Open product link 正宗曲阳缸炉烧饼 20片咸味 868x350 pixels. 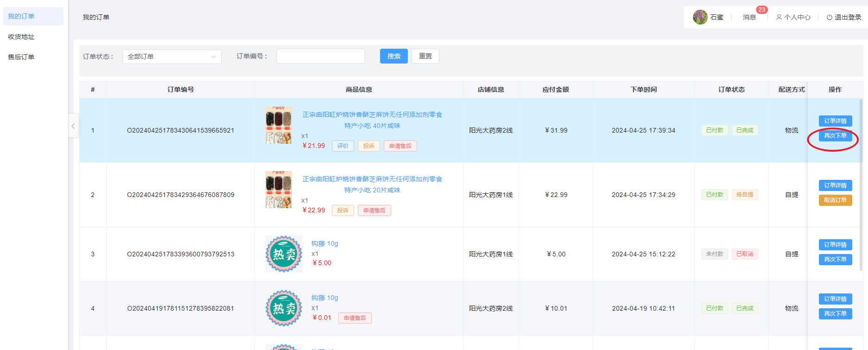coord(372,185)
